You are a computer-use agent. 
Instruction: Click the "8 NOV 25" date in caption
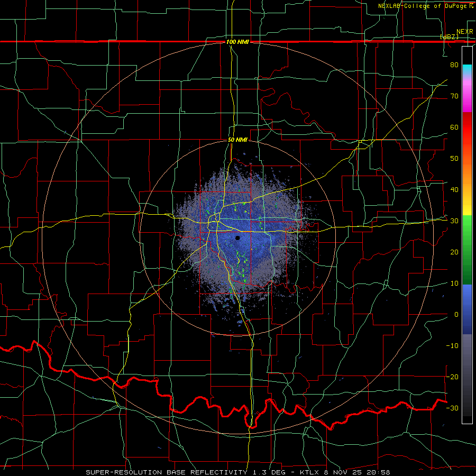tap(342, 472)
